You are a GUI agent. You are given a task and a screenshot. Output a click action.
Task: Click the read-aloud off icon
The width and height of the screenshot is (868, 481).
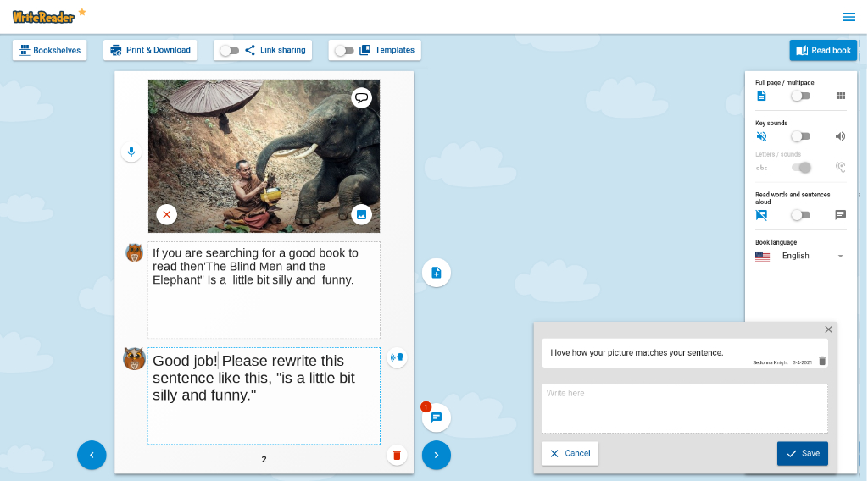[x=762, y=215]
